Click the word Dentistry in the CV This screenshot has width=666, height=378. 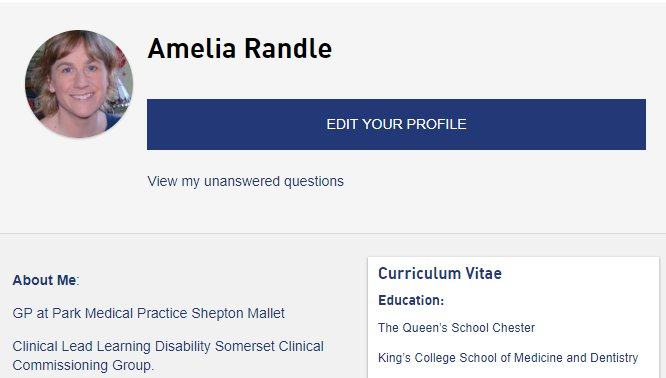(614, 358)
